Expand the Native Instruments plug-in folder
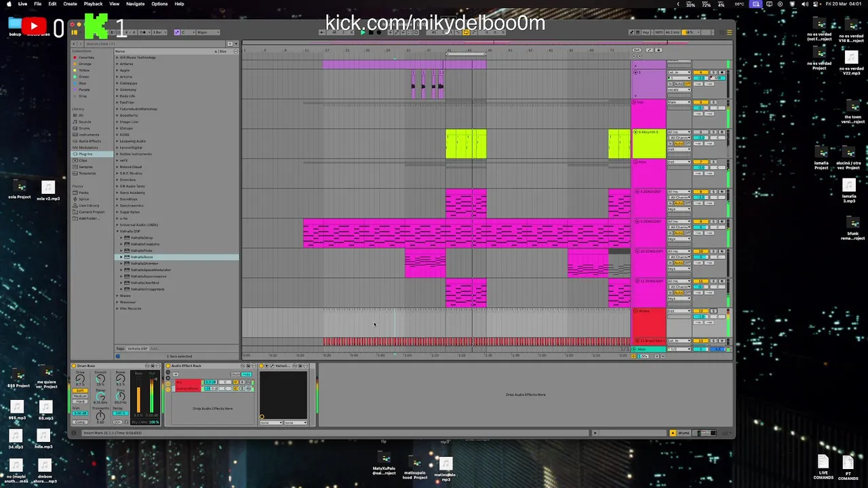 tap(117, 154)
